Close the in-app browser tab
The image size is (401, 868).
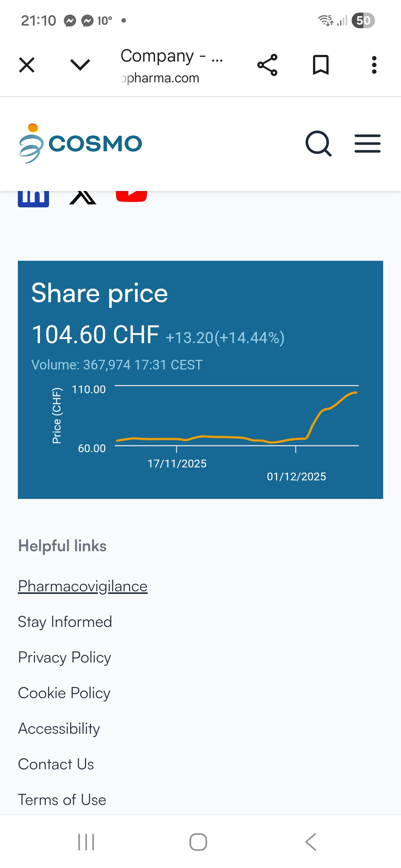point(27,65)
